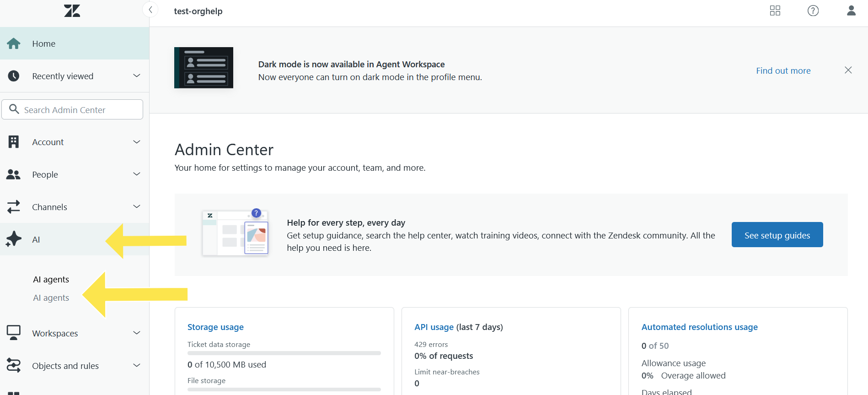Image resolution: width=868 pixels, height=395 pixels.
Task: Open the user profile icon
Action: (x=851, y=11)
